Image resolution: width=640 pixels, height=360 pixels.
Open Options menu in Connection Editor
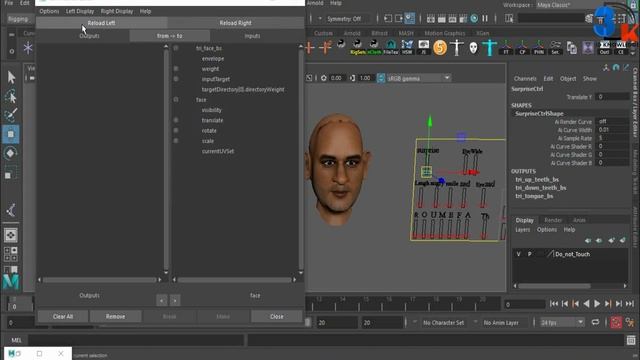[49, 11]
